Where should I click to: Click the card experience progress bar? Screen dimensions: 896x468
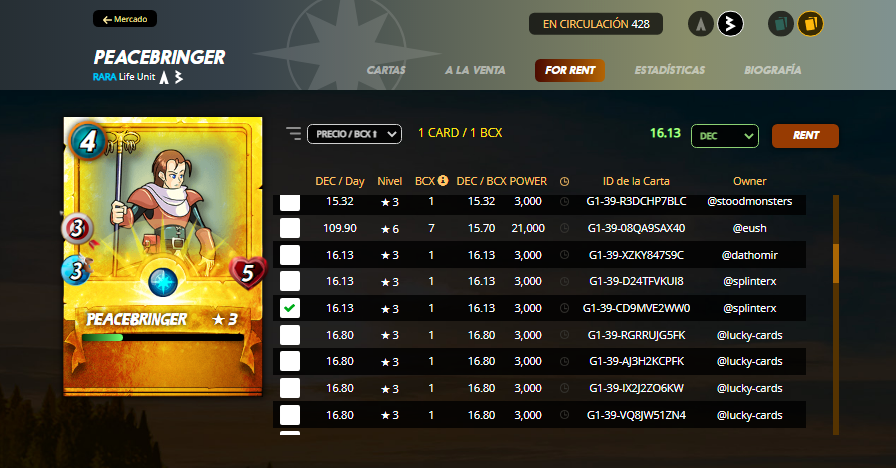pyautogui.click(x=163, y=338)
